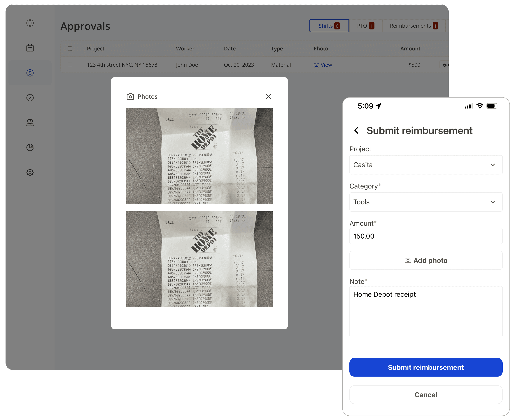Switch to the PTO tab
The height and width of the screenshot is (420, 515).
click(x=365, y=26)
